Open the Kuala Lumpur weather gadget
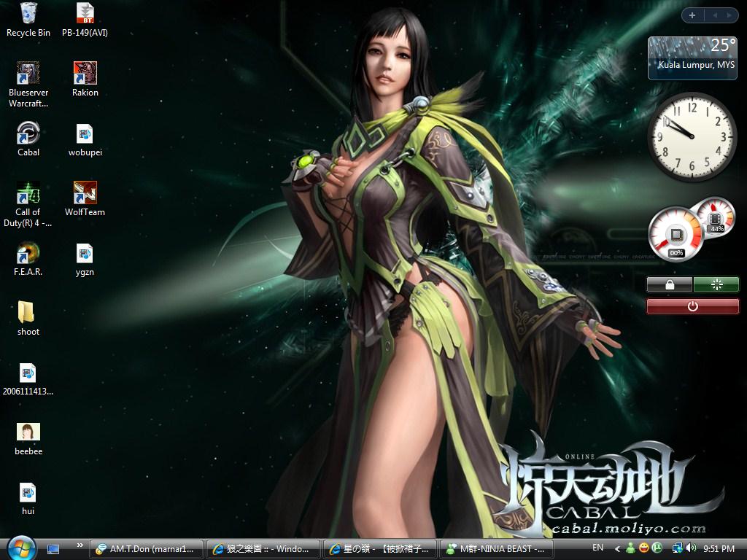Viewport: 747px width, 560px height. coord(692,58)
